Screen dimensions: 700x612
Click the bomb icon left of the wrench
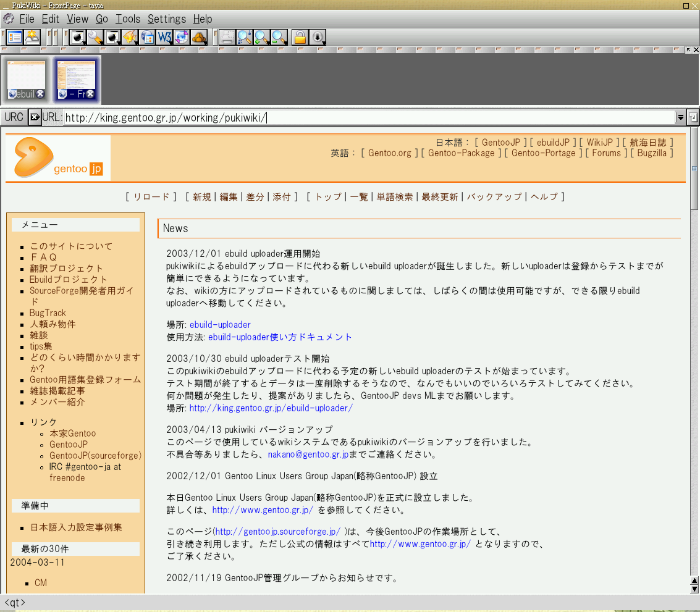coord(78,38)
